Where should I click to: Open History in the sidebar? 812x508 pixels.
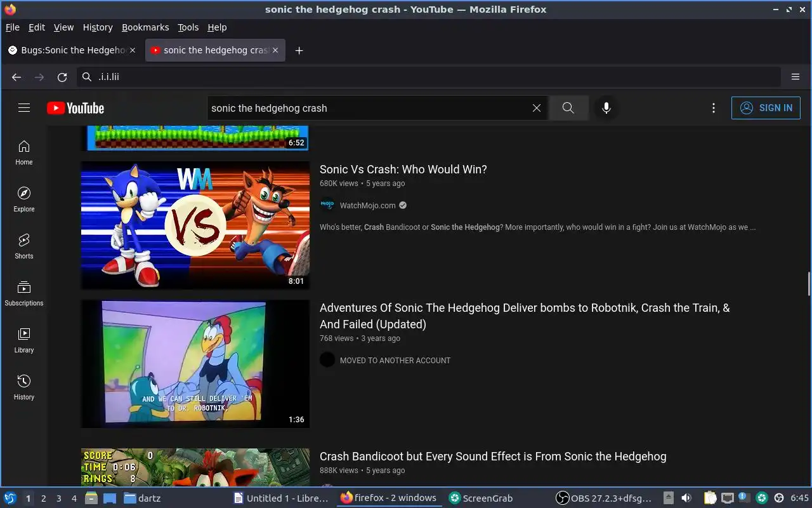24,387
